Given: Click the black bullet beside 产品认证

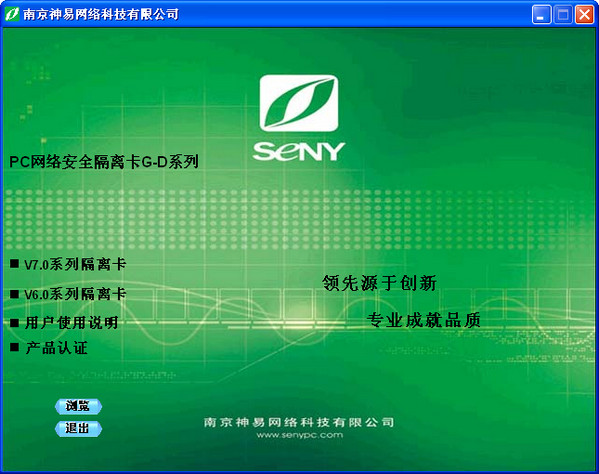Looking at the screenshot, I should (x=15, y=347).
